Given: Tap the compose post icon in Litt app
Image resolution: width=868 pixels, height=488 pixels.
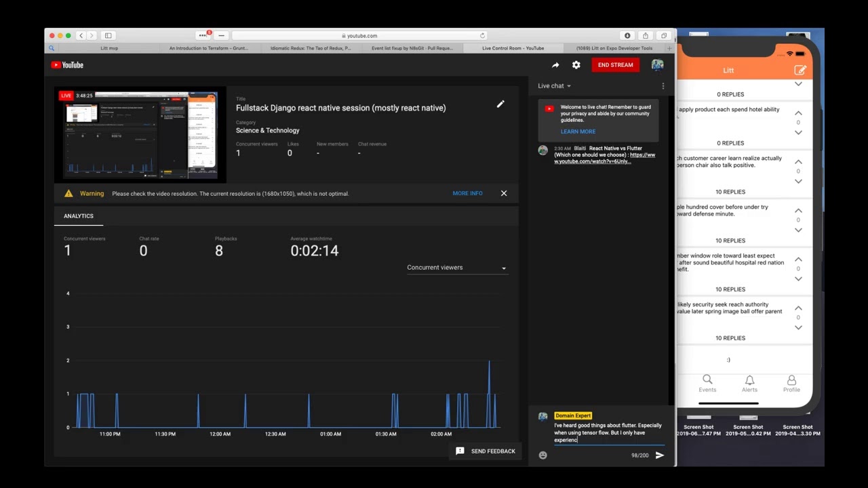Looking at the screenshot, I should [x=800, y=70].
